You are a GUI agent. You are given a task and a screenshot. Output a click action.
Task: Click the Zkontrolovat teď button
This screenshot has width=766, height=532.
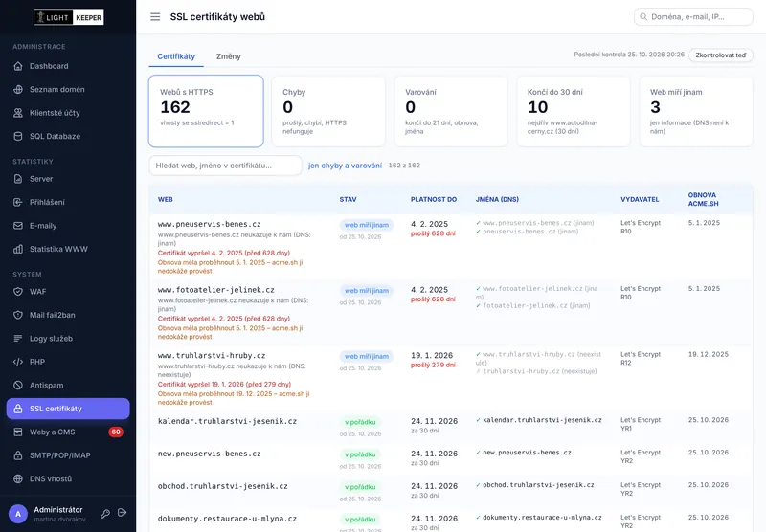[721, 55]
